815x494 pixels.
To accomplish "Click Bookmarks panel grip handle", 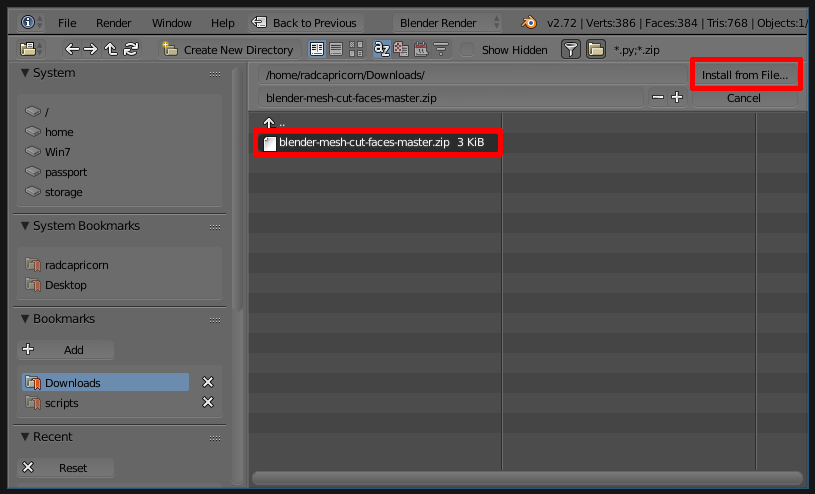I will coord(215,320).
